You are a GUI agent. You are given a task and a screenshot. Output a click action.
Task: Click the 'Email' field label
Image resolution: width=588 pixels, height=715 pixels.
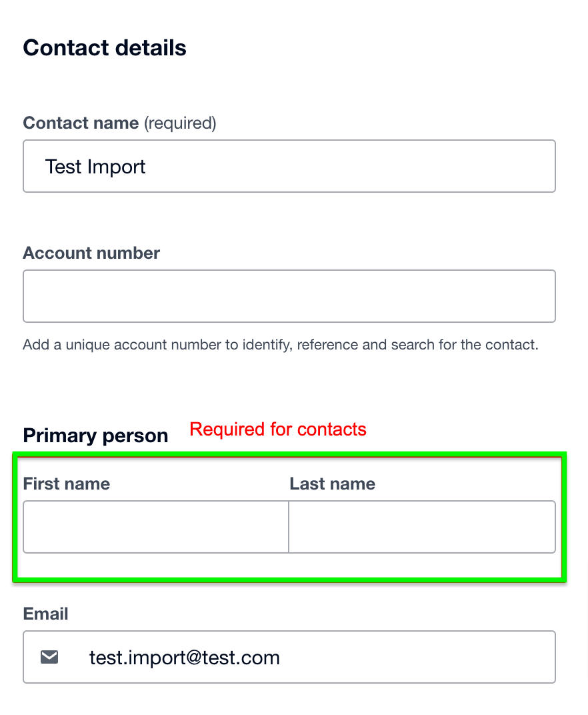coord(45,614)
